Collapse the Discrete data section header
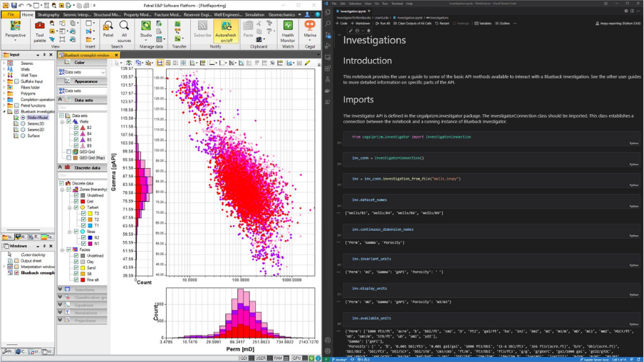 [x=82, y=167]
